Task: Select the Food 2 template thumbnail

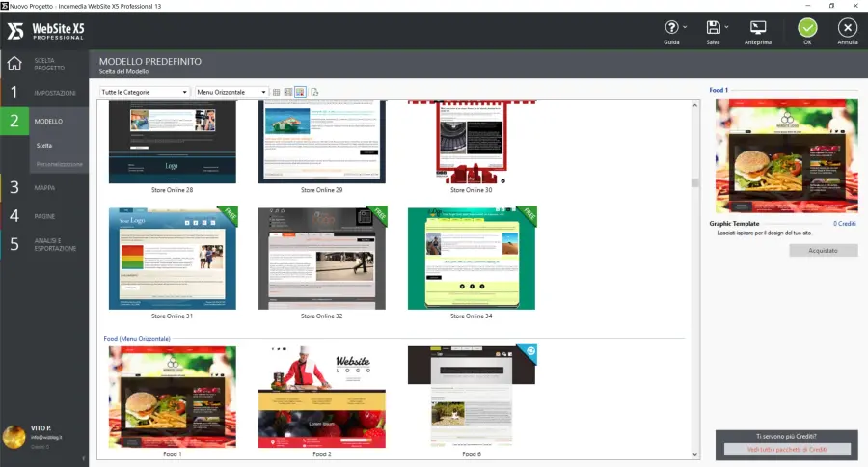Action: point(321,397)
